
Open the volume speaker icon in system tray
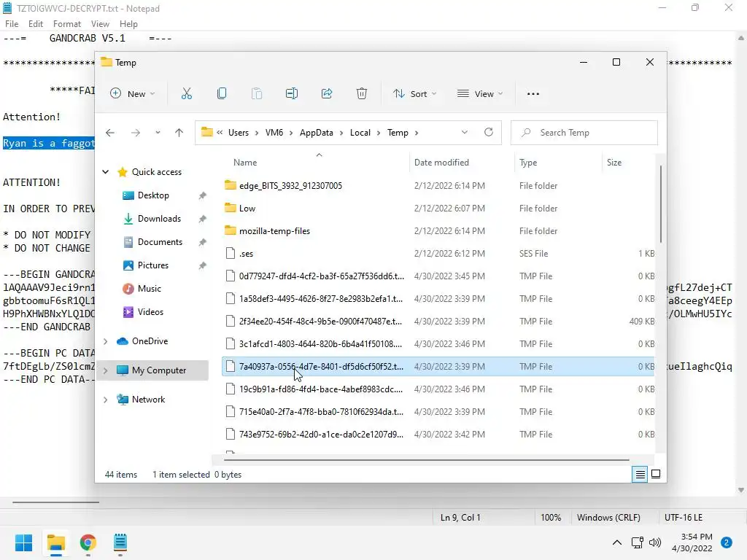[x=656, y=542]
